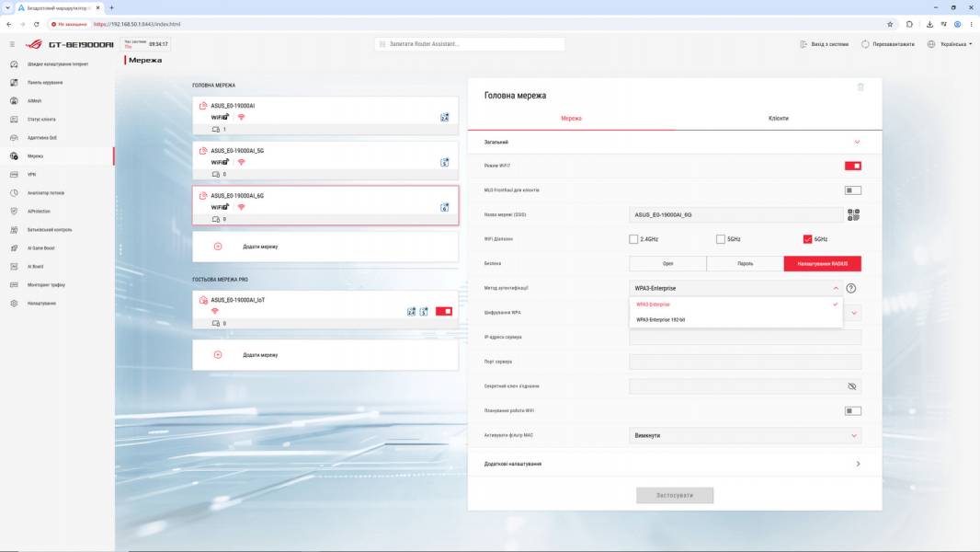
Task: Click 6GHz band icon on ASUS_E0-19000AI_6G card
Action: [444, 207]
